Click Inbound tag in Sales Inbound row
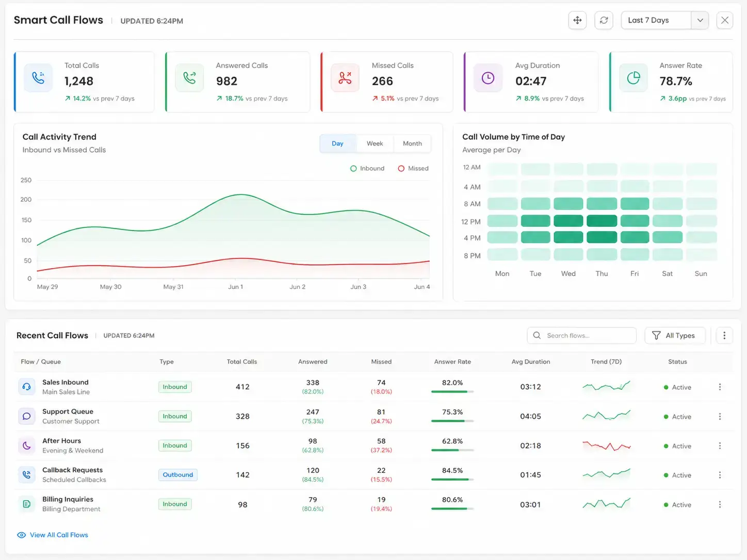The height and width of the screenshot is (560, 747). pos(175,387)
